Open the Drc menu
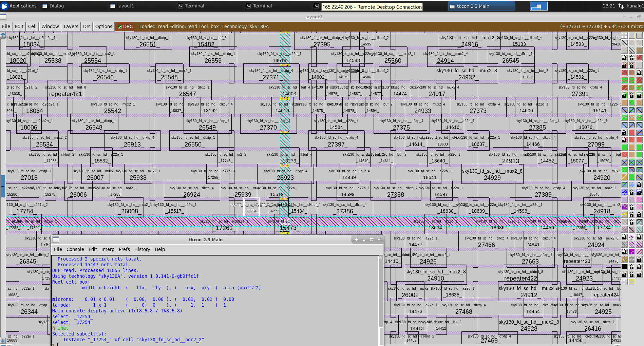The width and height of the screenshot is (644, 346). pos(87,26)
